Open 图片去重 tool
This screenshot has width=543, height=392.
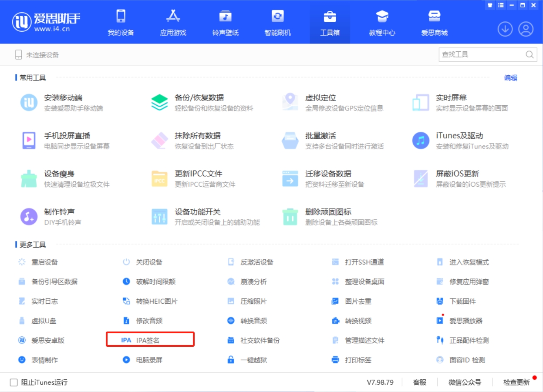pos(351,302)
